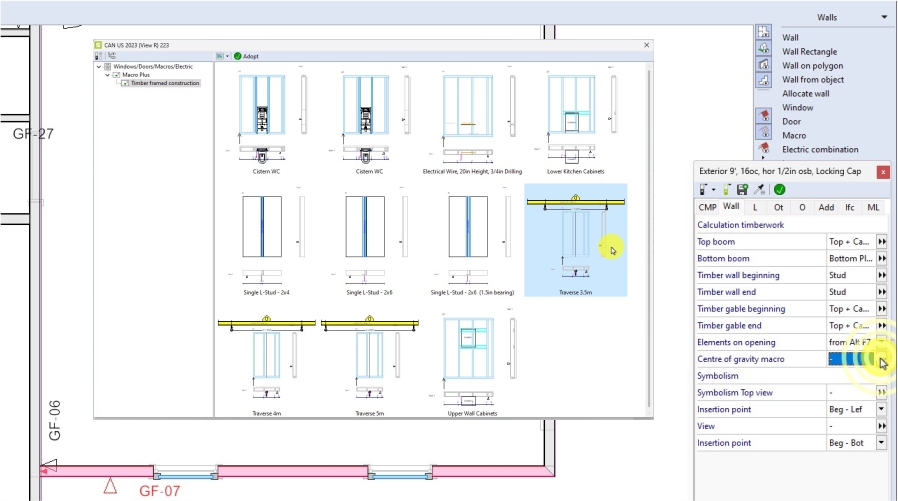Open the Ifc tab
This screenshot has height=501, width=898.
[849, 207]
